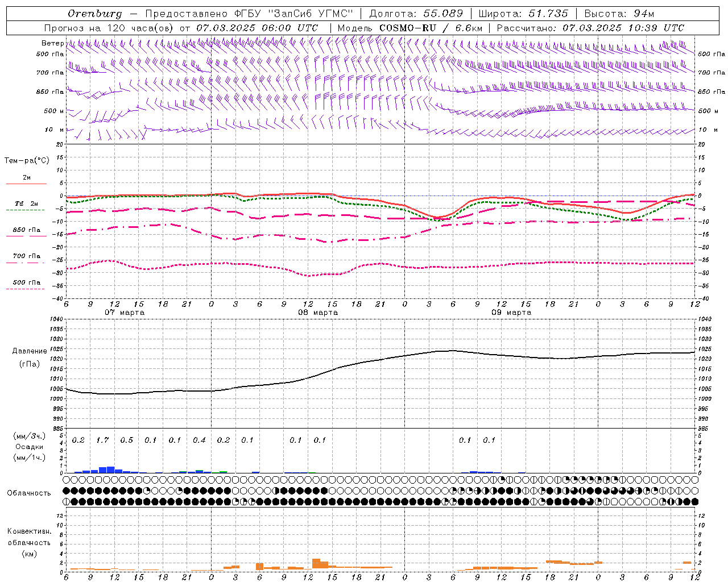Screen dimensions: 728x582
Task: Click the '850 гПа' temperature legend entry
Action: coord(27,230)
